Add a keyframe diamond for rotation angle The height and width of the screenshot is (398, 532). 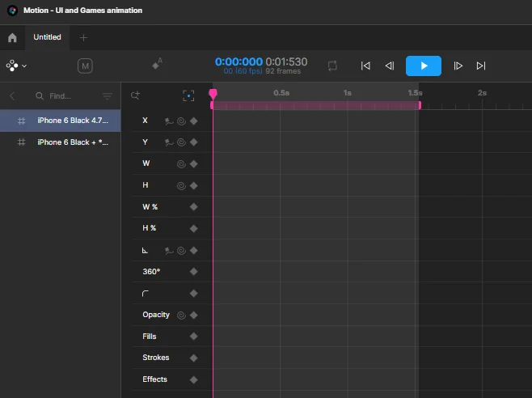tap(194, 251)
